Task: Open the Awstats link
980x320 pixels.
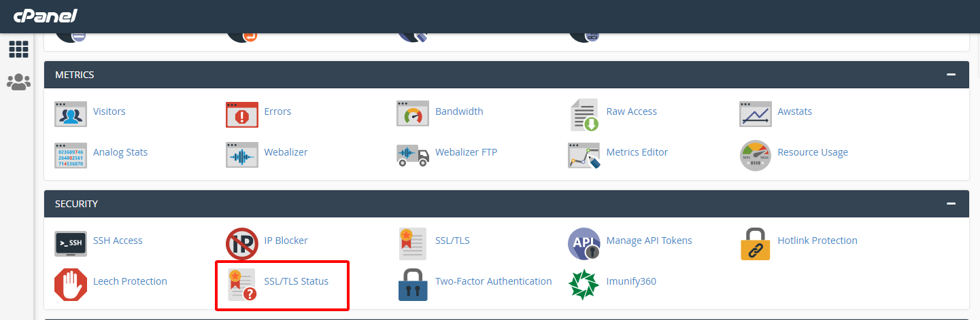Action: pyautogui.click(x=795, y=111)
